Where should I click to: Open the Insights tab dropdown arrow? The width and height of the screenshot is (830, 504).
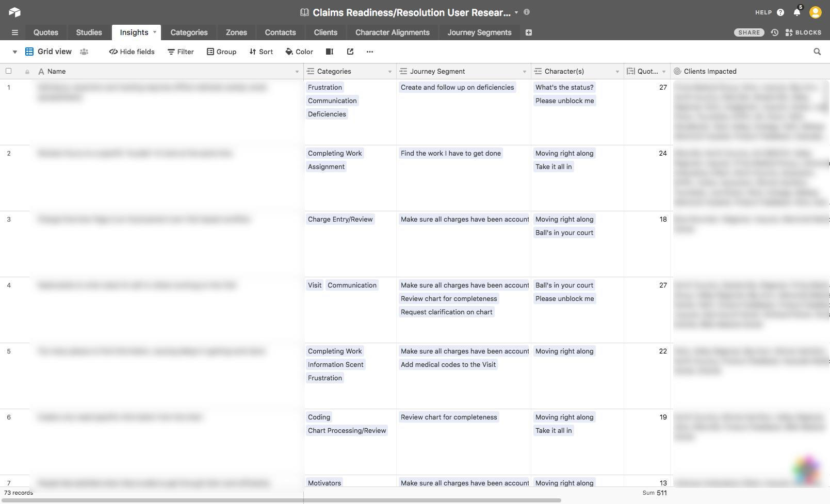(x=154, y=32)
